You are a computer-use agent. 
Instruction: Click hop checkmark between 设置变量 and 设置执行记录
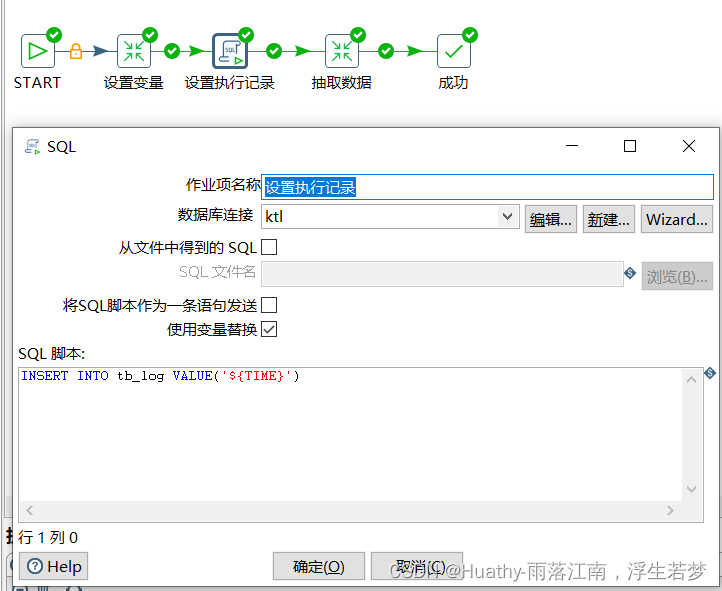tap(172, 51)
